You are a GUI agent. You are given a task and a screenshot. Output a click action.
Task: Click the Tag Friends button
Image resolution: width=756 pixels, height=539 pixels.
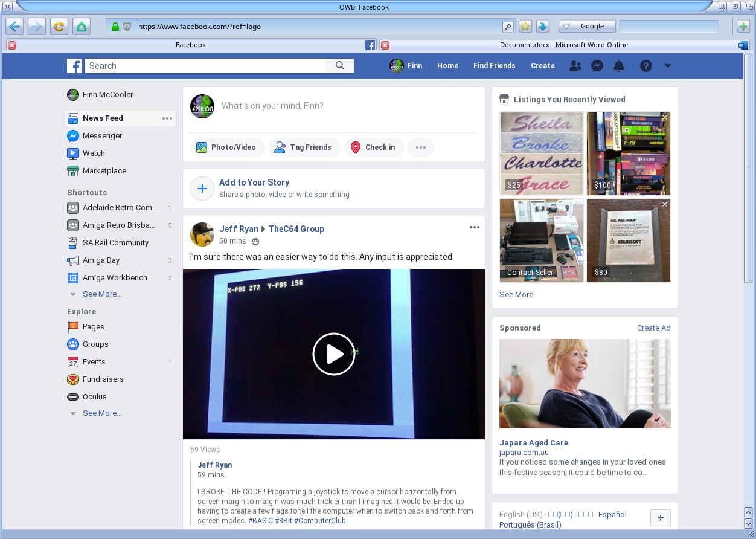tap(303, 147)
